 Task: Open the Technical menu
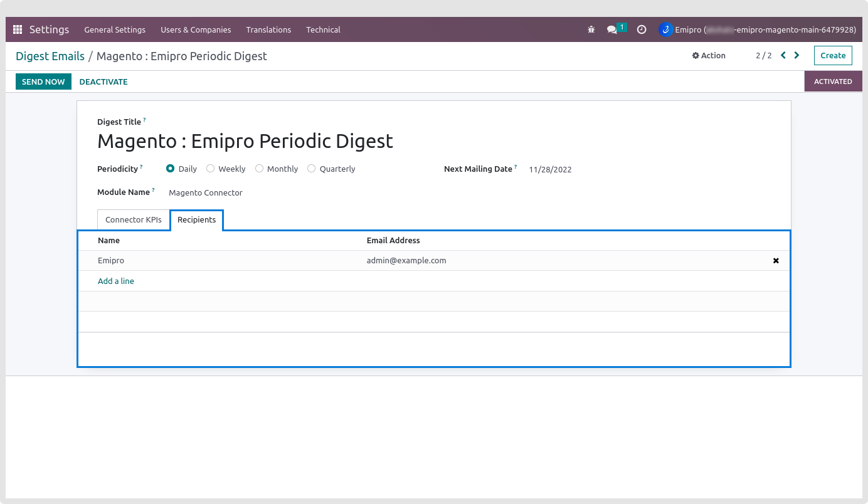tap(323, 29)
